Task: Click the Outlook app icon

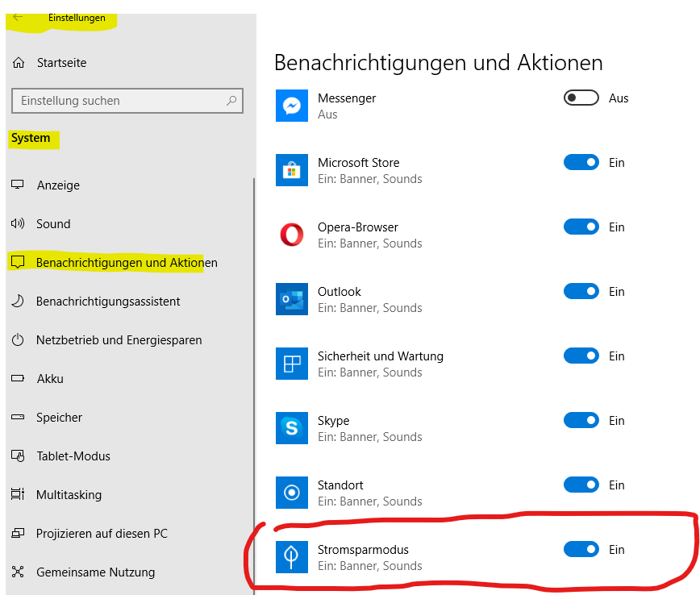Action: click(291, 299)
